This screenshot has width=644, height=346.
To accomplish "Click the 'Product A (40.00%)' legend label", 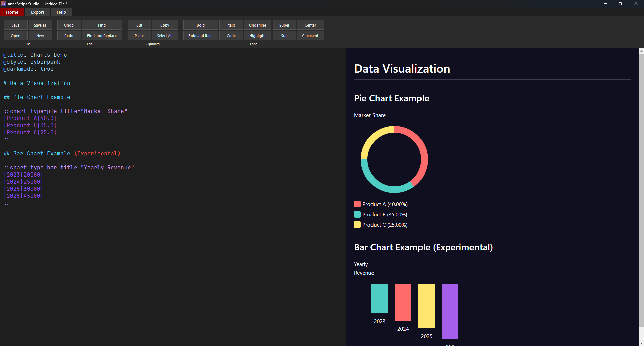I will pyautogui.click(x=385, y=204).
